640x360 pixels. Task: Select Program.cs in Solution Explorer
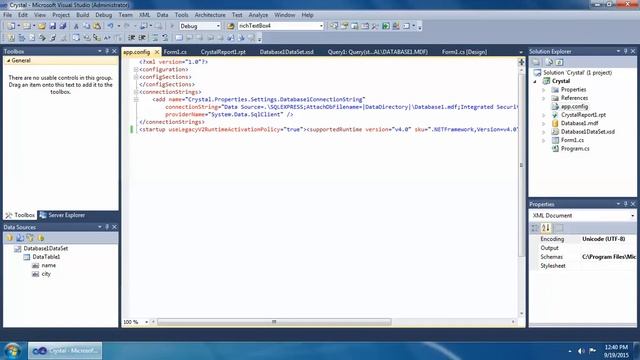[x=575, y=149]
